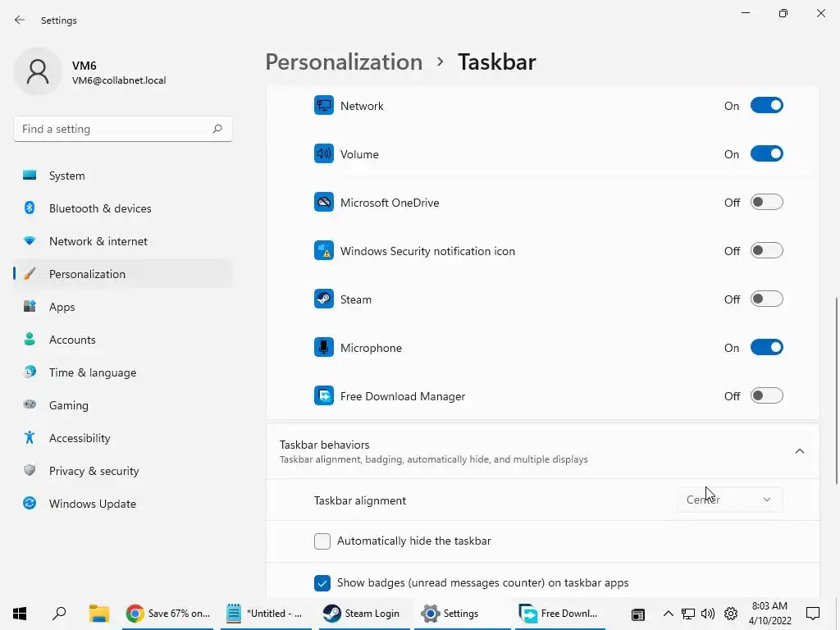Enable the Free Download Manager toggle
The width and height of the screenshot is (840, 630).
767,396
